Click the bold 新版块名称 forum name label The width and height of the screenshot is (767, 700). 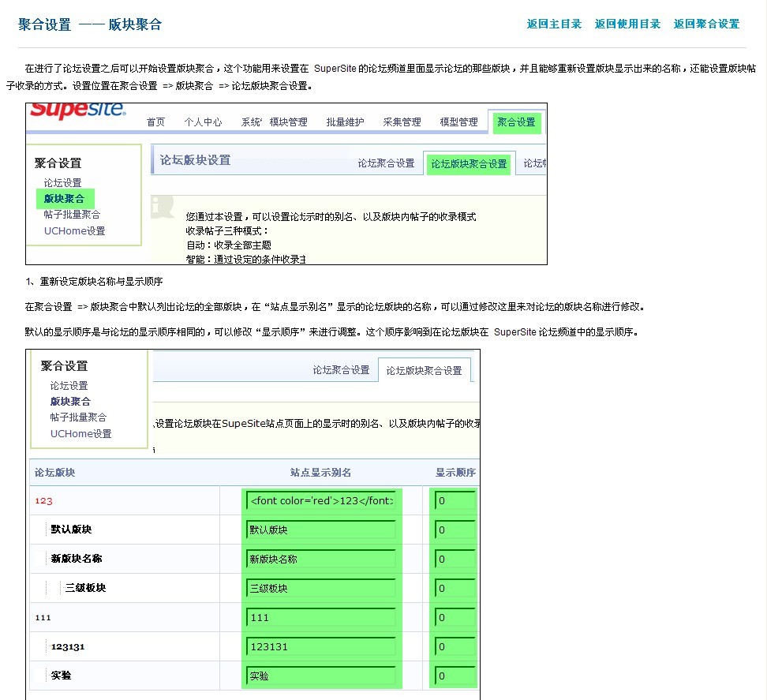click(77, 559)
